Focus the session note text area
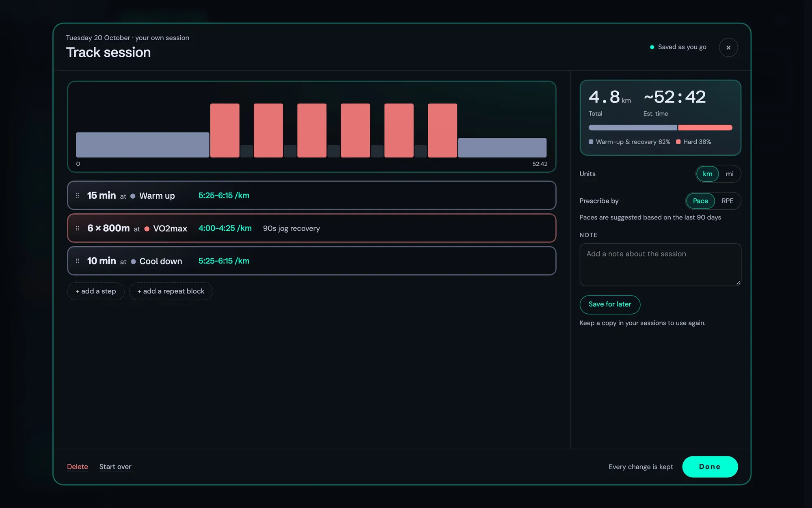 coord(660,265)
